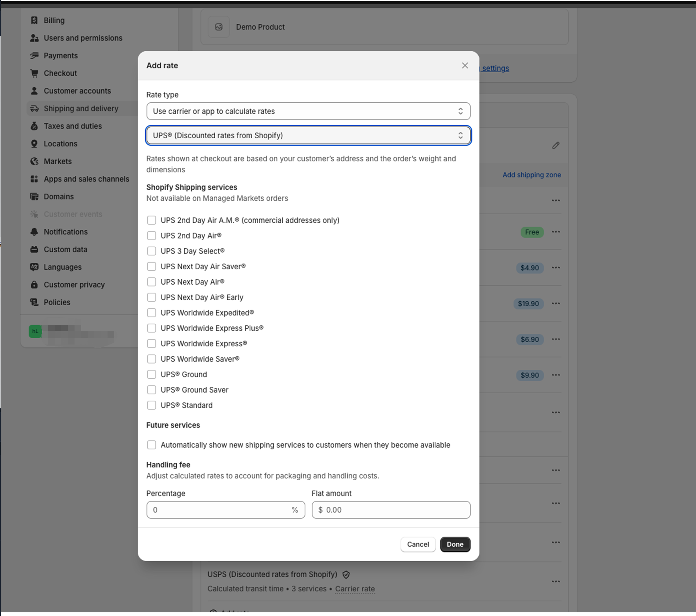Open the three-dot menu beside the $9.90 rate

pos(556,375)
